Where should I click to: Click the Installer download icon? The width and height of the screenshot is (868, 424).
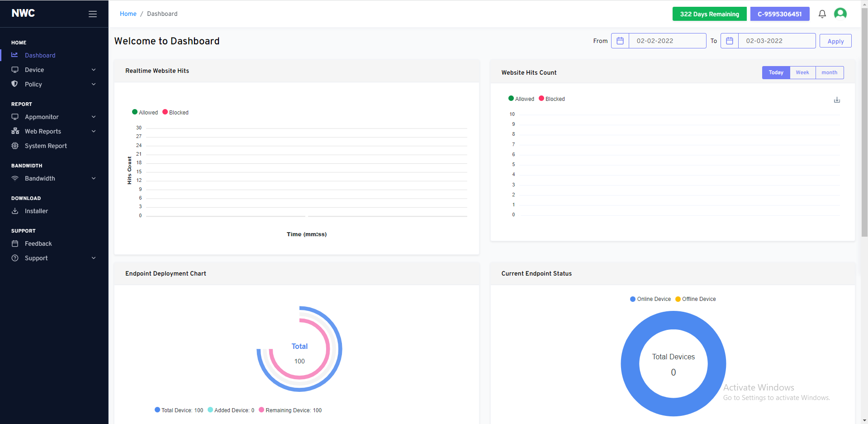pyautogui.click(x=15, y=211)
